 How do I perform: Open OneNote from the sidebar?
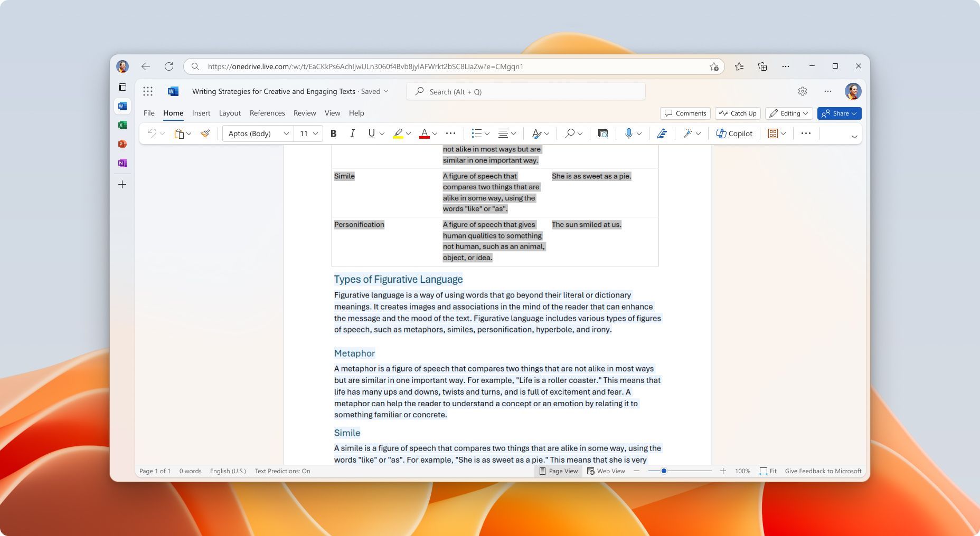click(x=123, y=163)
